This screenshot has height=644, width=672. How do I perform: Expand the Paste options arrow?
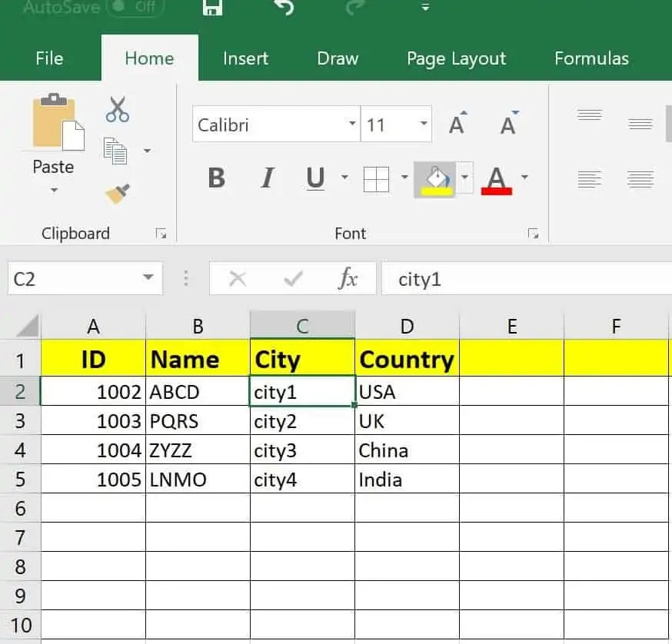point(54,189)
